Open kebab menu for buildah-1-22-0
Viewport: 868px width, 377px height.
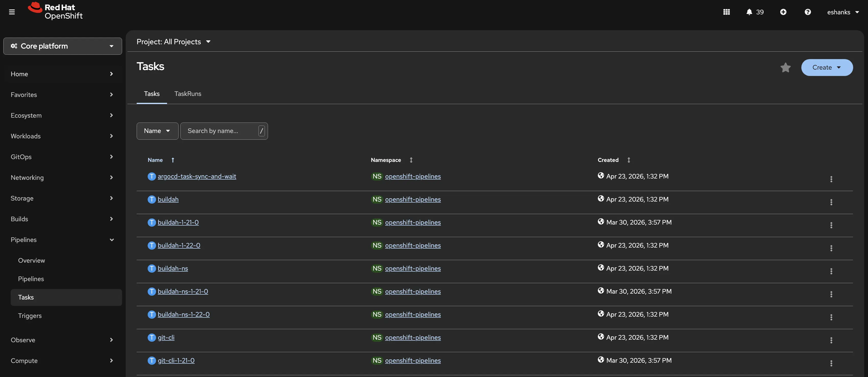tap(831, 248)
